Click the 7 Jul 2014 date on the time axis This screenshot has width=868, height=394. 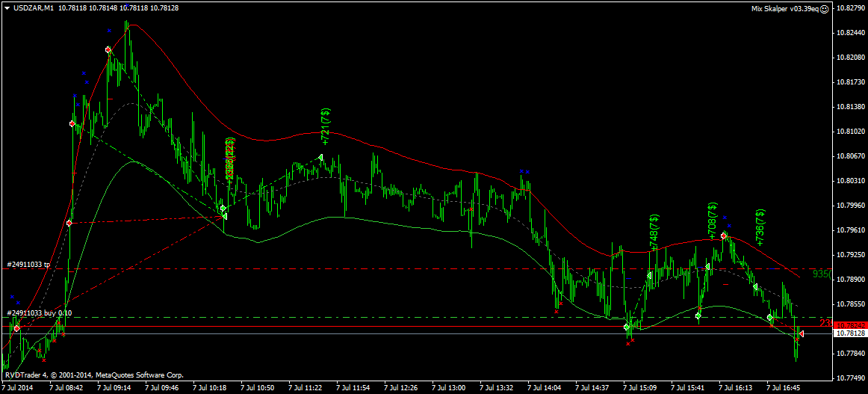point(18,388)
